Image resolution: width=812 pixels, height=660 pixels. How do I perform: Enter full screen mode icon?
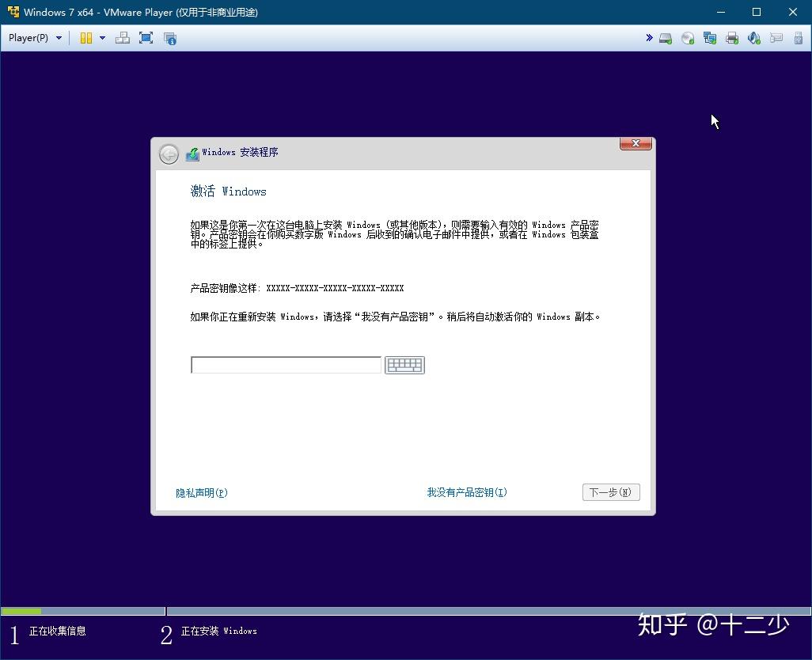tap(146, 38)
